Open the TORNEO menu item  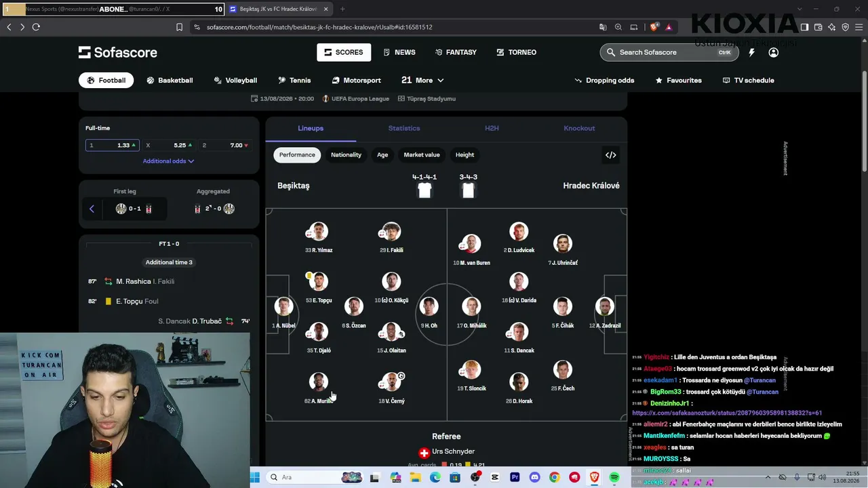pyautogui.click(x=516, y=52)
